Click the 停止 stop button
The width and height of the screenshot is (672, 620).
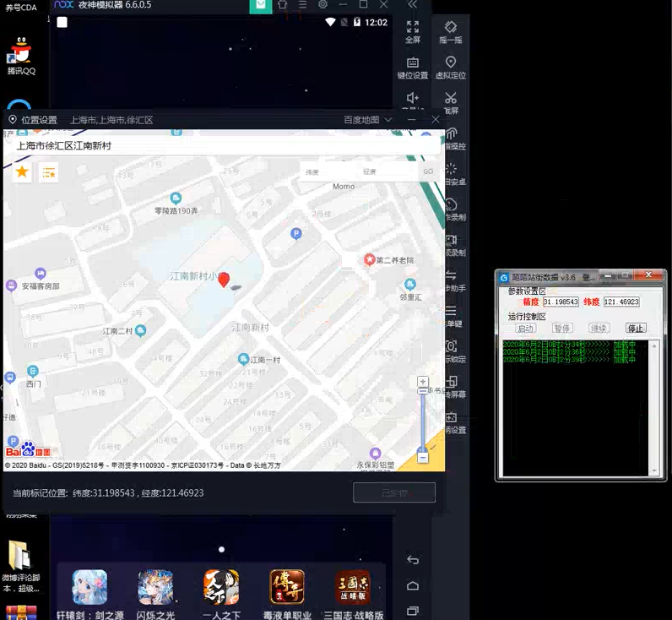click(x=635, y=328)
